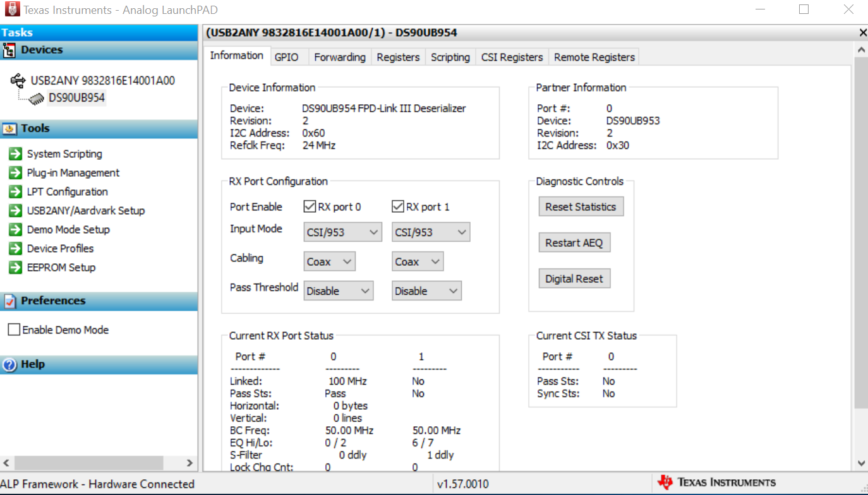868x495 pixels.
Task: Click the Analog LaunchPAD app icon in title bar
Action: [x=12, y=9]
